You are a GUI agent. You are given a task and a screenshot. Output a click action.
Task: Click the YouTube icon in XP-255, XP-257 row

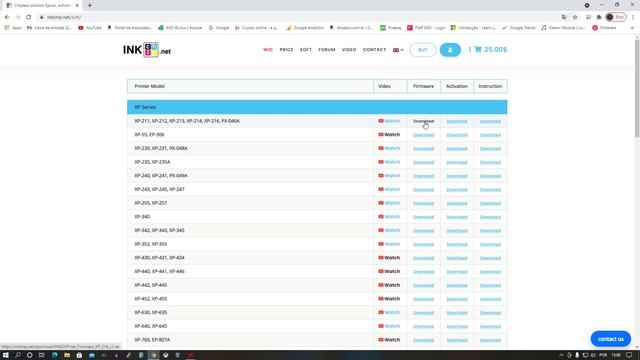pos(381,203)
